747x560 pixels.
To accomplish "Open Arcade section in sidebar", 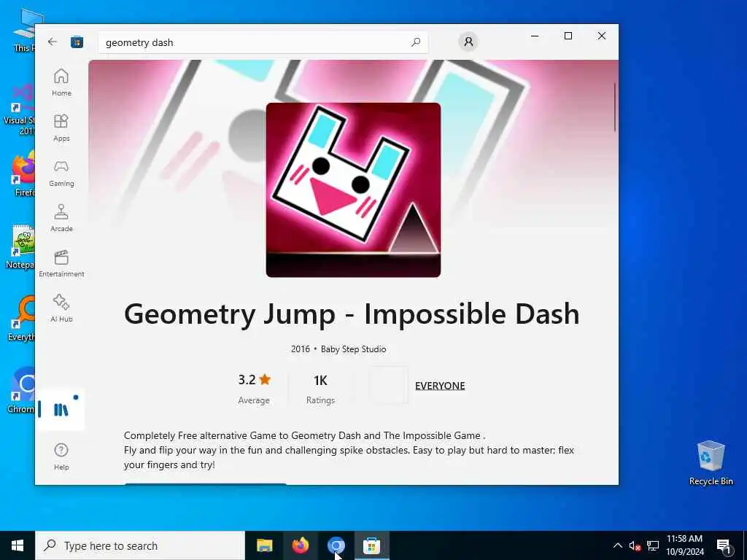I will (61, 218).
